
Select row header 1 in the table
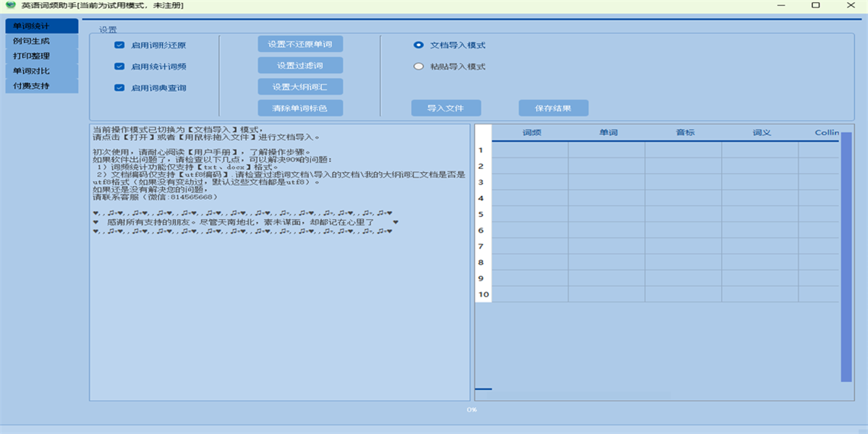483,150
